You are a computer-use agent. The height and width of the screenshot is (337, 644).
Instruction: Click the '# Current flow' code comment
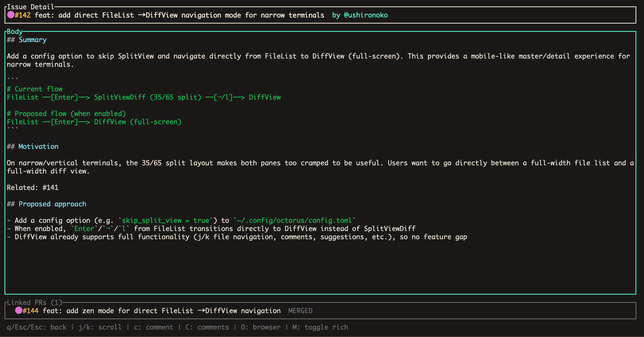[35, 89]
